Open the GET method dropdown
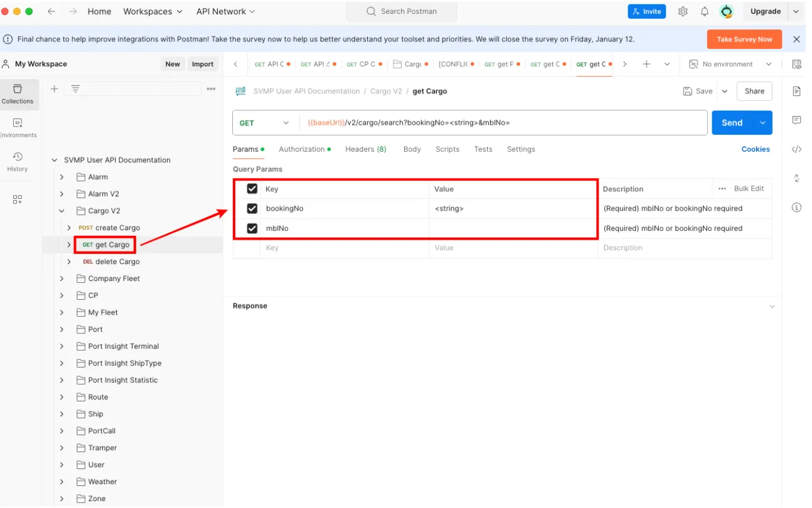 coord(264,123)
